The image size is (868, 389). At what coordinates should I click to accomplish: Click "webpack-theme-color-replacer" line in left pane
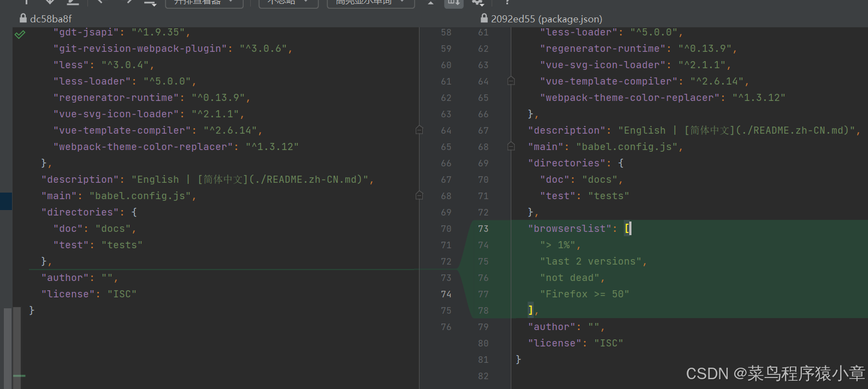[x=176, y=147]
